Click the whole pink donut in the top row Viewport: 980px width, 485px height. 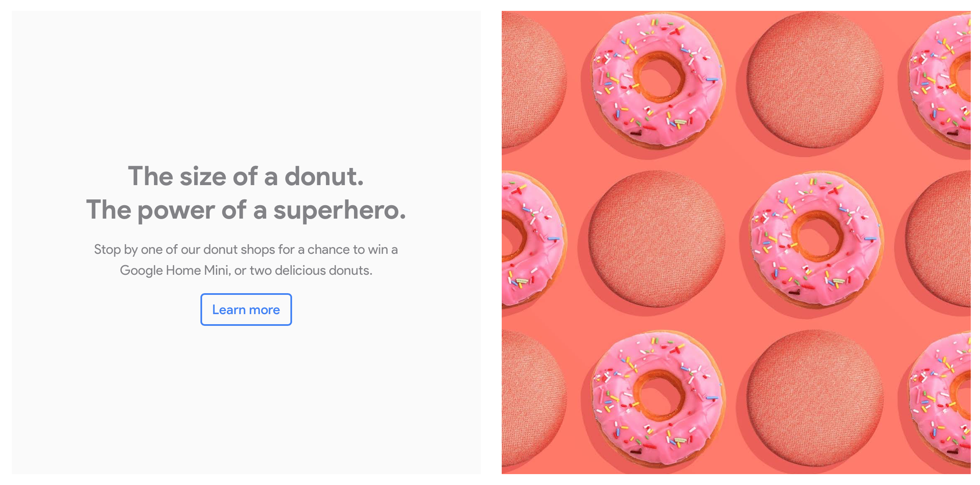pos(658,80)
